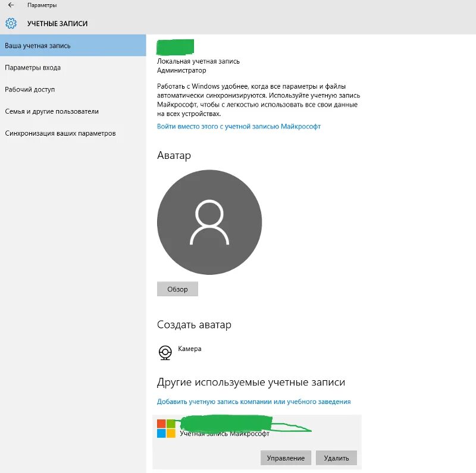
Task: Click the Создать аватар heading
Action: point(194,324)
